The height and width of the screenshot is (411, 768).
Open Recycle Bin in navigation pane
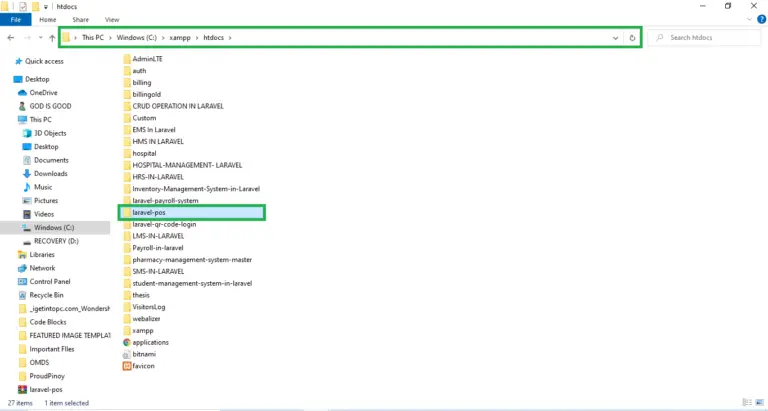47,295
